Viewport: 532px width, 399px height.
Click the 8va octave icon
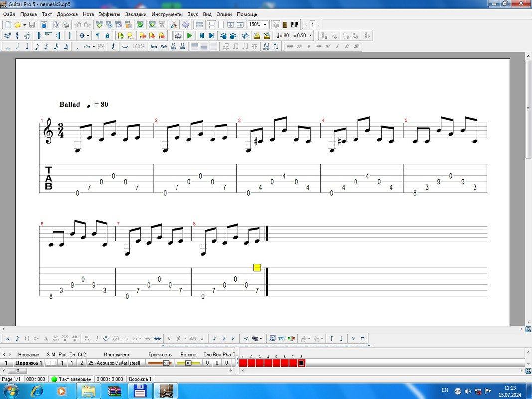tap(154, 47)
